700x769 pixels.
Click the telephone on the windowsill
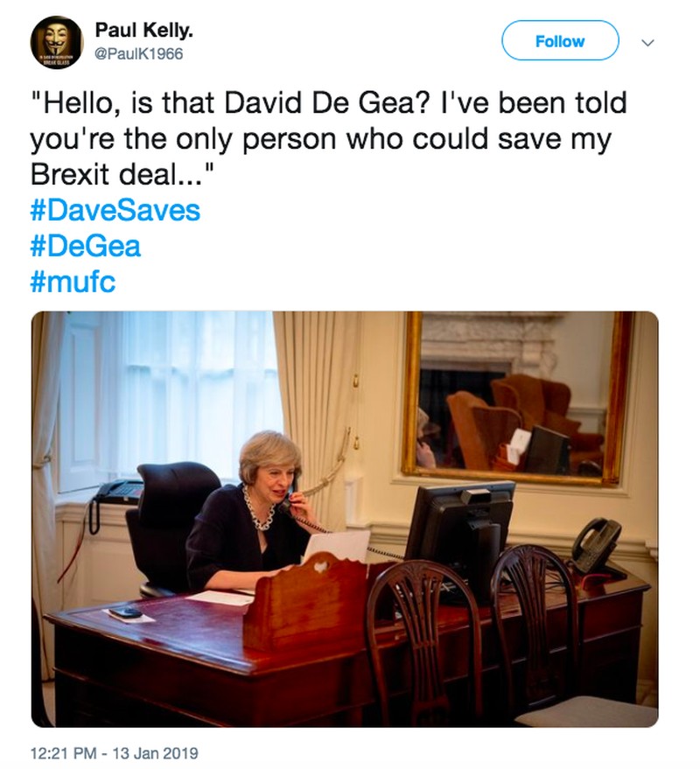115,493
